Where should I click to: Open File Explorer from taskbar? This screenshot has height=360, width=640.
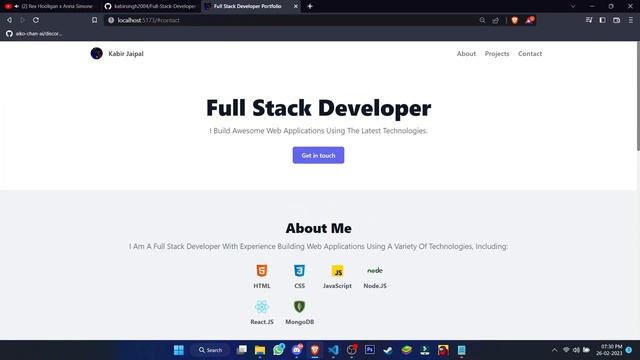(x=260, y=350)
